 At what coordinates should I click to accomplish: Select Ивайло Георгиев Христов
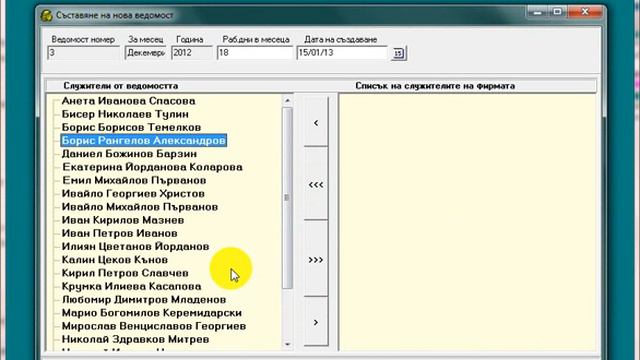[x=133, y=193]
